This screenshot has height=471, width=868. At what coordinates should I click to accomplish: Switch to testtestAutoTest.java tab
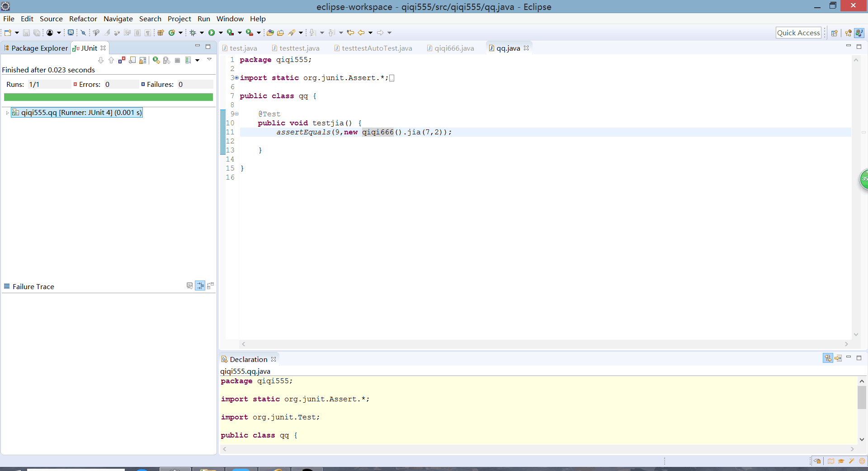tap(373, 48)
